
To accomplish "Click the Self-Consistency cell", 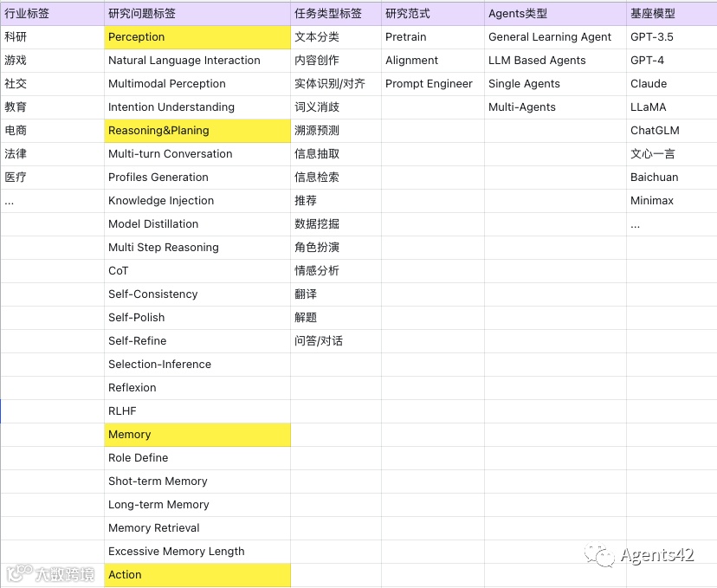I will pos(197,294).
